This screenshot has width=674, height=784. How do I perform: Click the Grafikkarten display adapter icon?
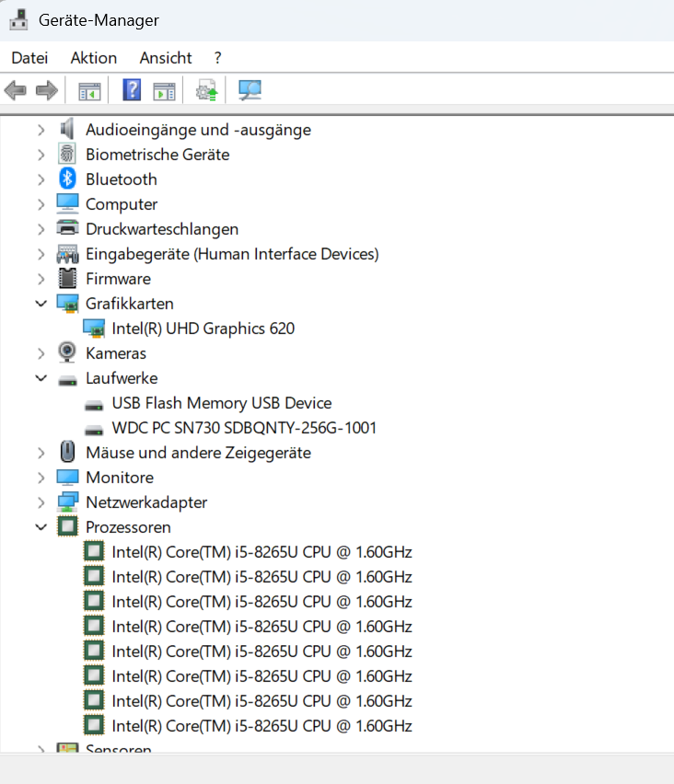67,304
